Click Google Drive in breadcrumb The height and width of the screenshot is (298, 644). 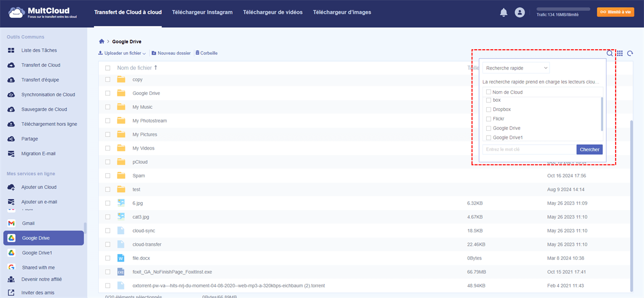click(x=127, y=41)
